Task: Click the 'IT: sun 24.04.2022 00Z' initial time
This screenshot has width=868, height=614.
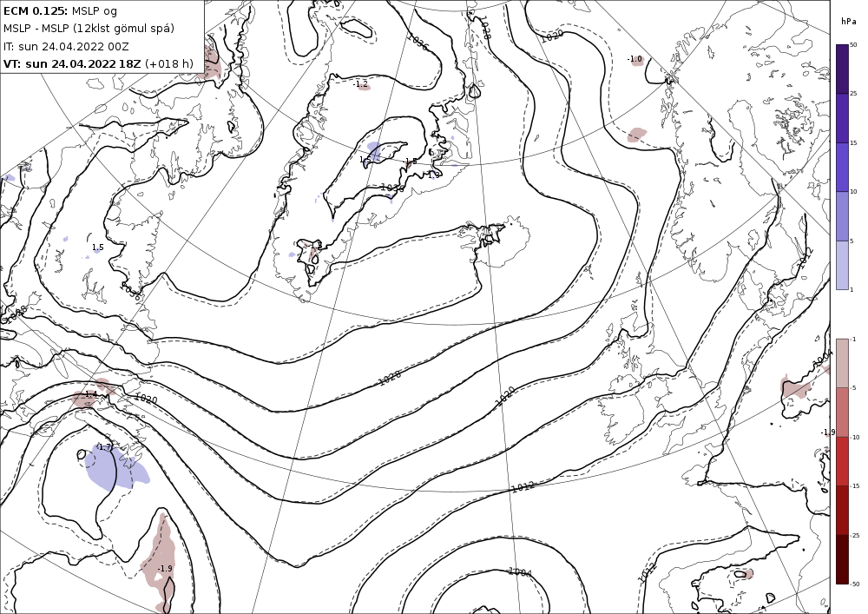Action: [66, 47]
